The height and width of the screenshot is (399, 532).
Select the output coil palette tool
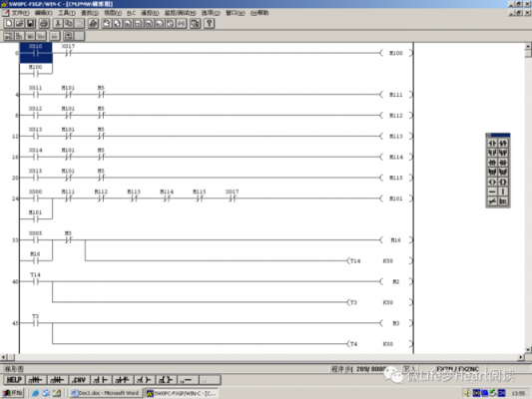[492, 182]
